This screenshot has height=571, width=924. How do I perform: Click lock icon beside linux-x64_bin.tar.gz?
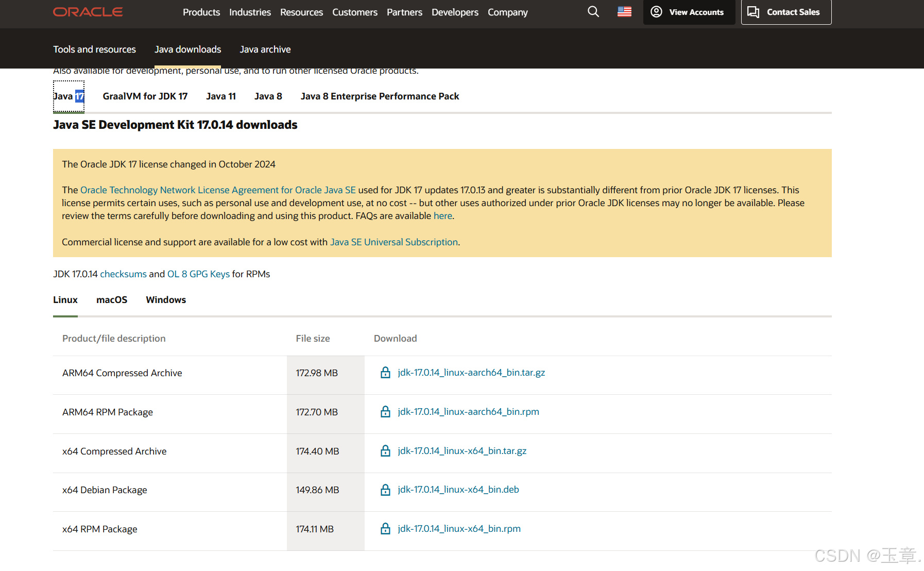click(x=385, y=450)
